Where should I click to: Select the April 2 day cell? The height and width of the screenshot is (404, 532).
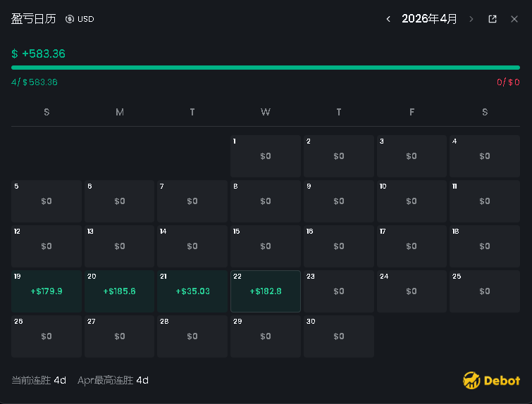(339, 156)
